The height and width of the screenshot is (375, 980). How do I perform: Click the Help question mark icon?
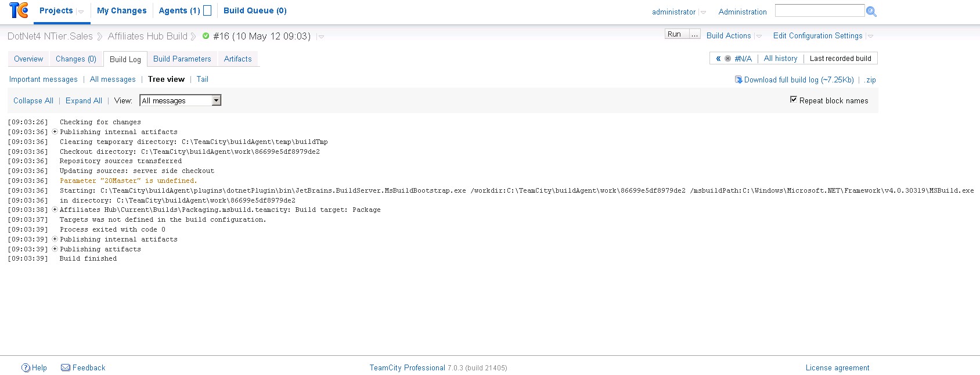pos(26,367)
